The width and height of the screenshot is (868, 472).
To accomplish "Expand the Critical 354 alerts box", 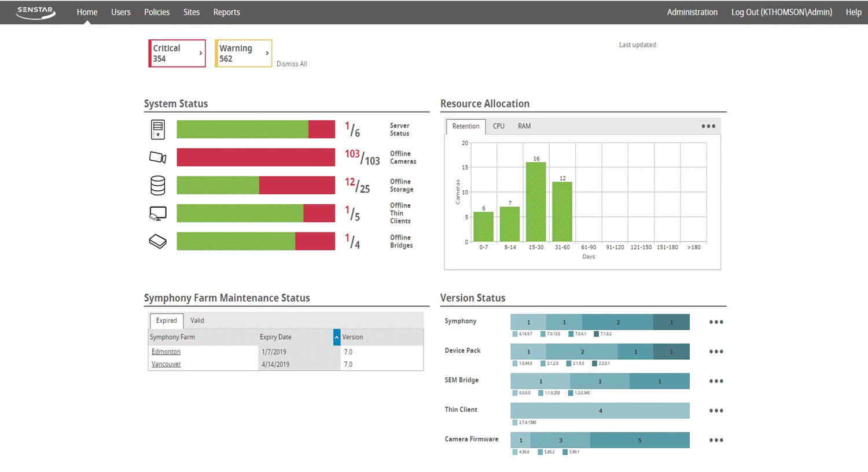I will 177,53.
